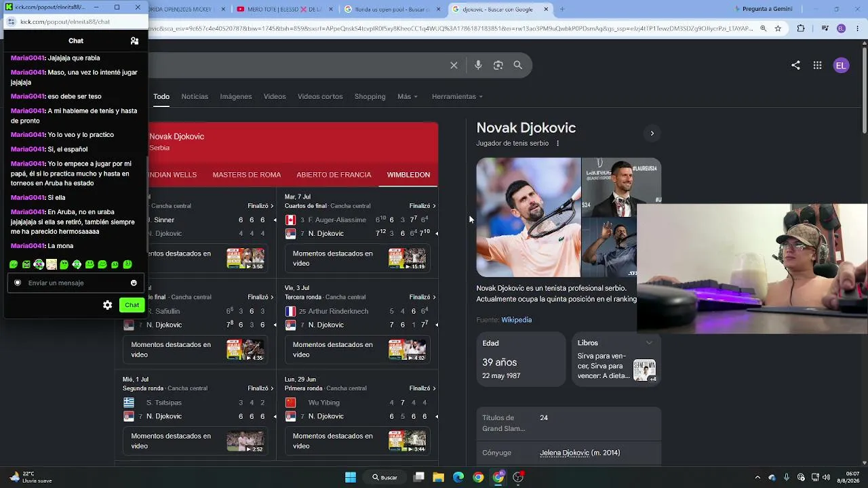Expand the Más search filter menu

pyautogui.click(x=408, y=96)
